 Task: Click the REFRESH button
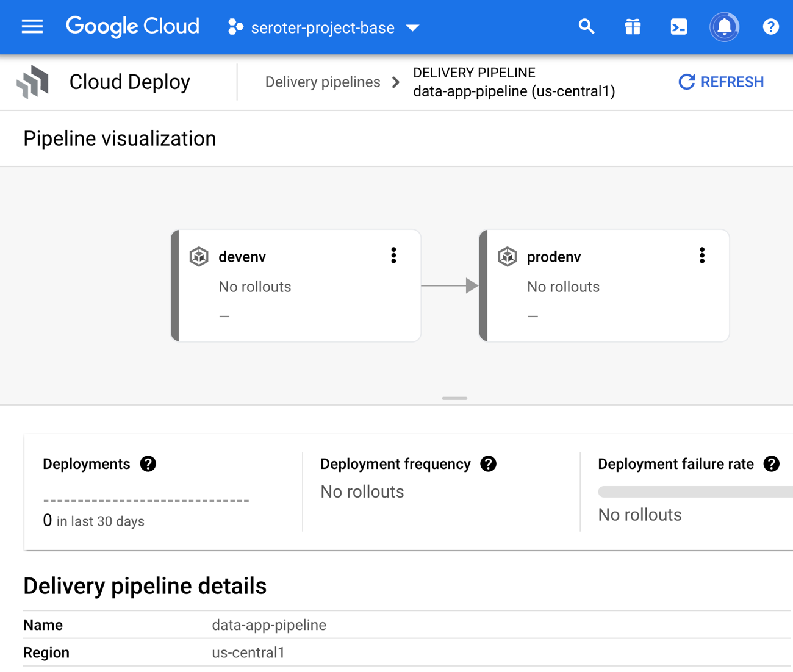coord(721,82)
